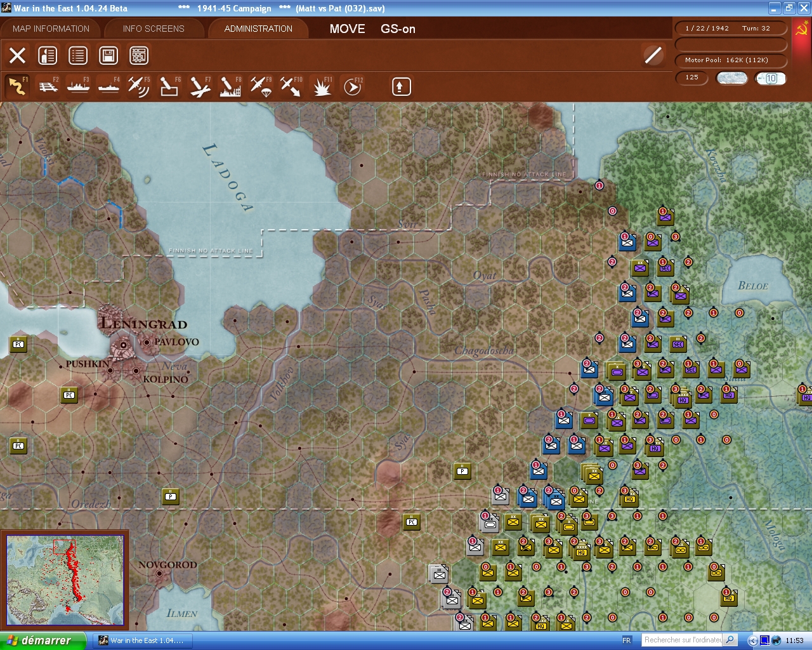Select the F4 amphibious ship icon

[109, 86]
